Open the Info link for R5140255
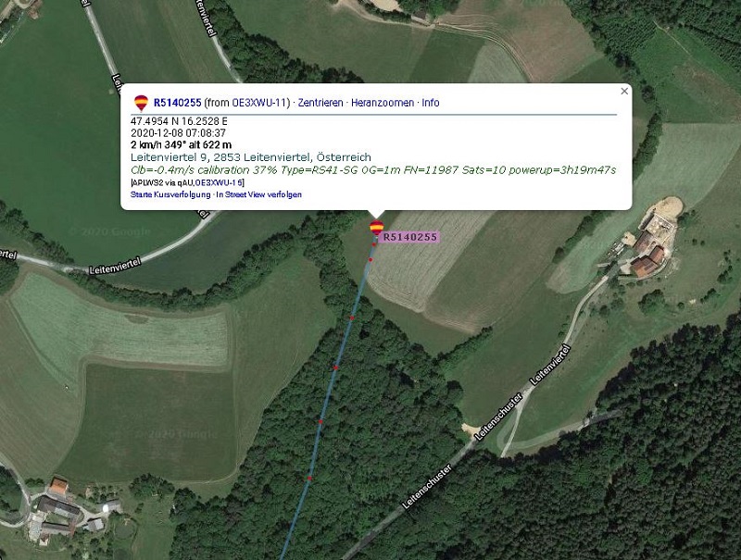Viewport: 741px width, 560px height. click(x=431, y=103)
